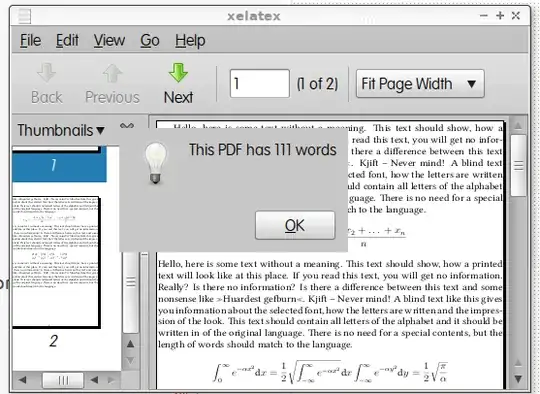The width and height of the screenshot is (540, 394).
Task: Click thumbnails pane scroll down arrow
Action: click(x=131, y=361)
